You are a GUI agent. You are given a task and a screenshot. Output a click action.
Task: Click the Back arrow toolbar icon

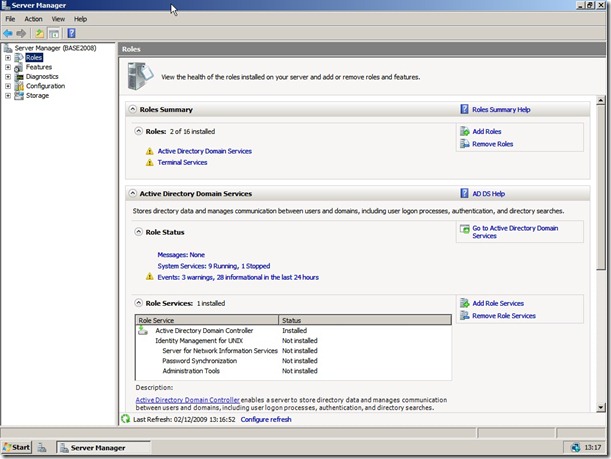[8, 34]
